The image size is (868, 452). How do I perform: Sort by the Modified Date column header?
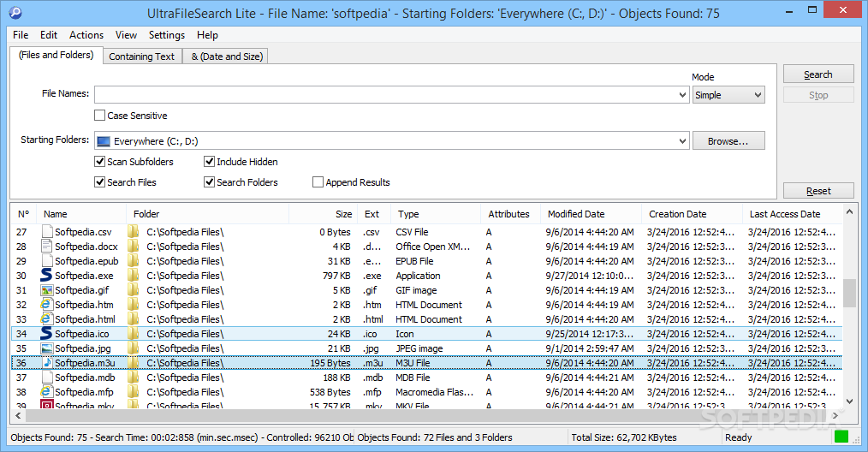591,214
